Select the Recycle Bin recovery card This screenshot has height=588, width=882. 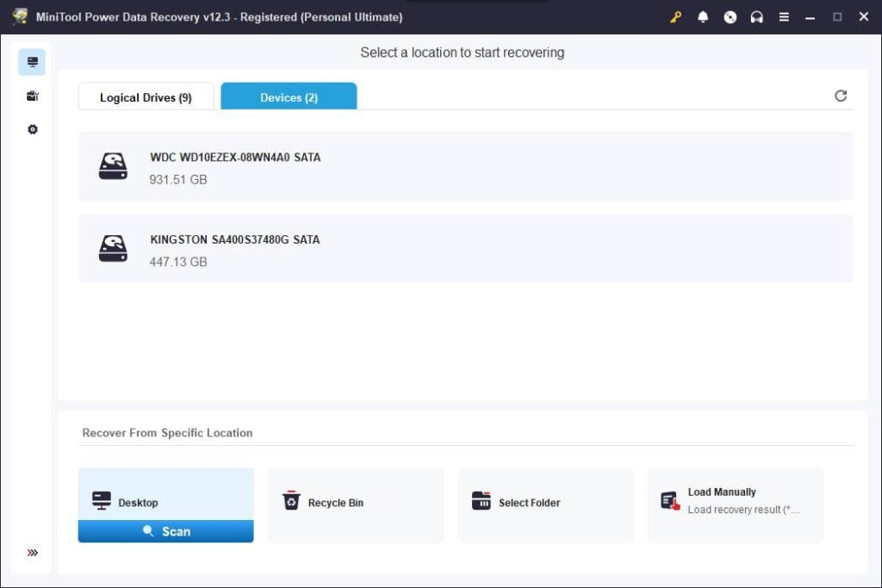356,504
